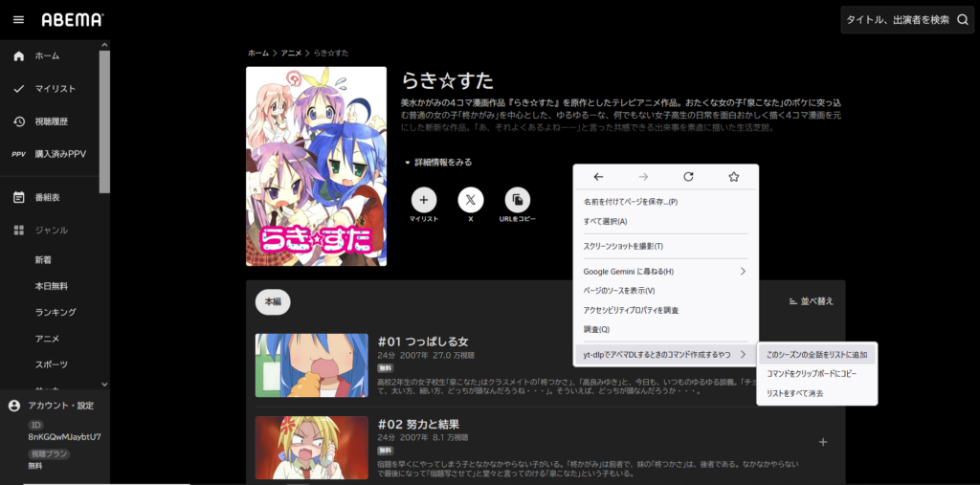Viewport: 980px width, 485px height.
Task: Open 番組表 in the sidebar
Action: click(x=48, y=197)
